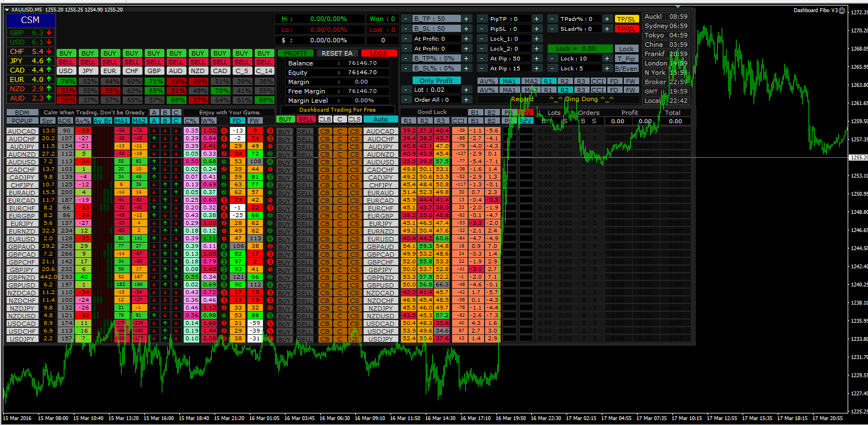This screenshot has width=868, height=425.
Task: Click plus beside TPadr% : 0
Action: pos(607,19)
